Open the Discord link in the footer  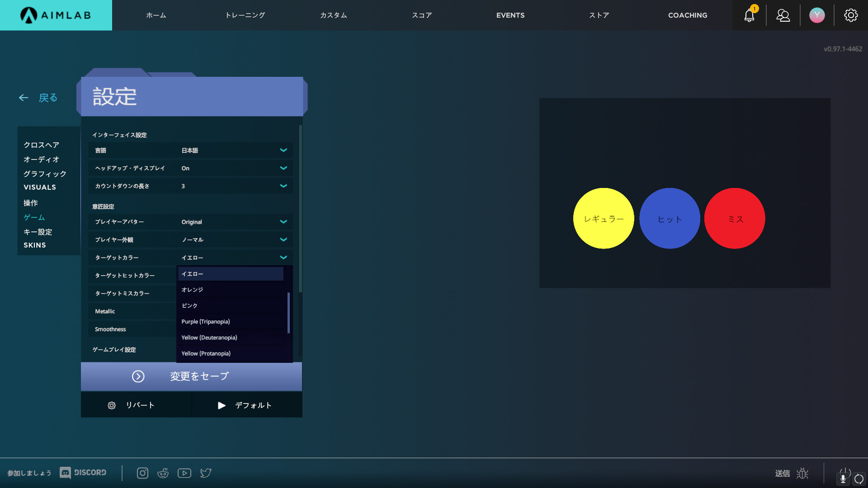point(83,473)
